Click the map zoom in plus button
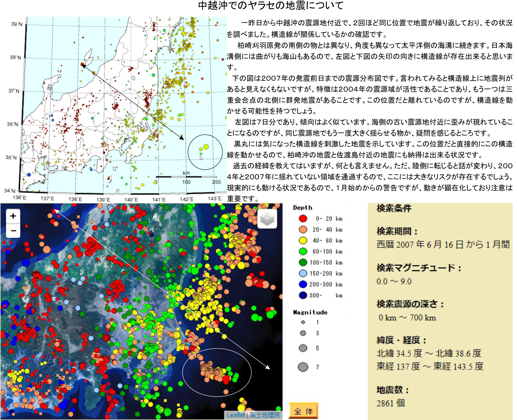The width and height of the screenshot is (517, 420). pyautogui.click(x=13, y=216)
